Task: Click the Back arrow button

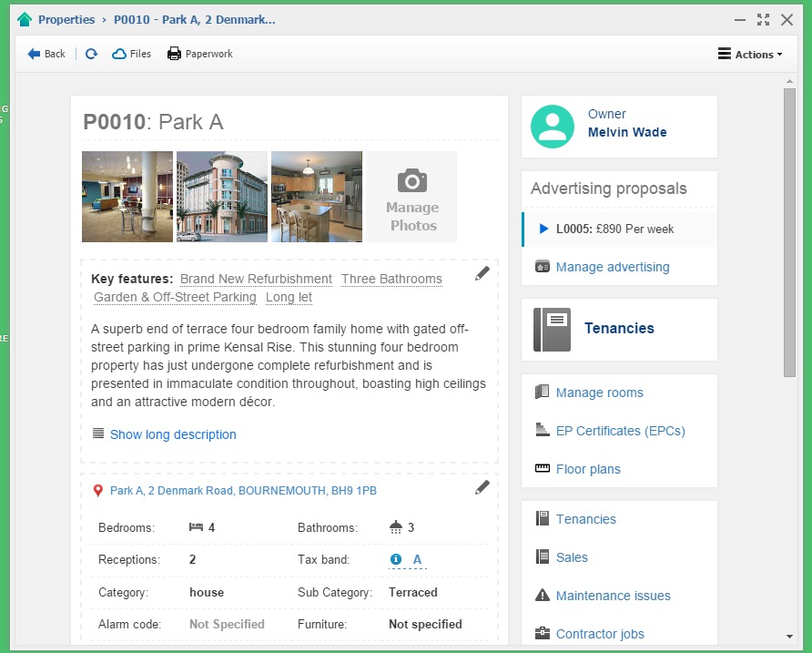Action: [46, 54]
